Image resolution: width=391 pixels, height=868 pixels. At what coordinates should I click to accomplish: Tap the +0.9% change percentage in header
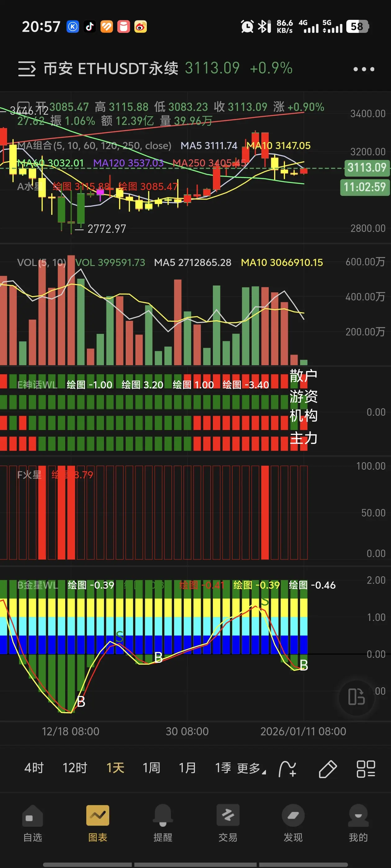(x=271, y=68)
